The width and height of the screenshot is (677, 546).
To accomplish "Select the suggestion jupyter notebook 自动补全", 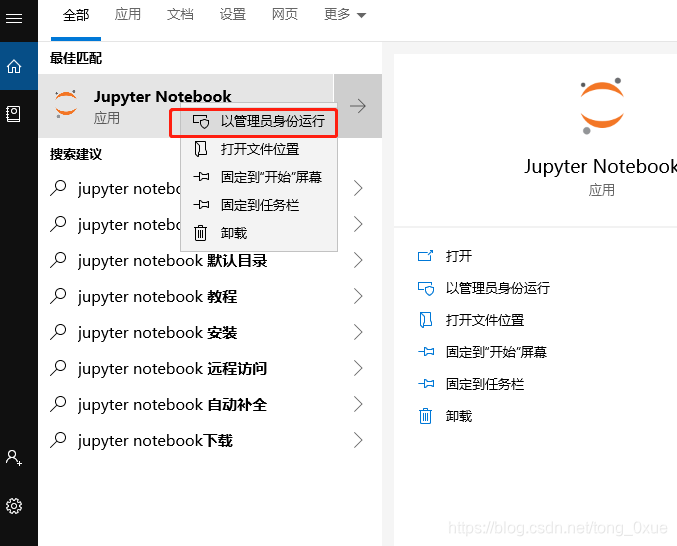I will point(173,405).
